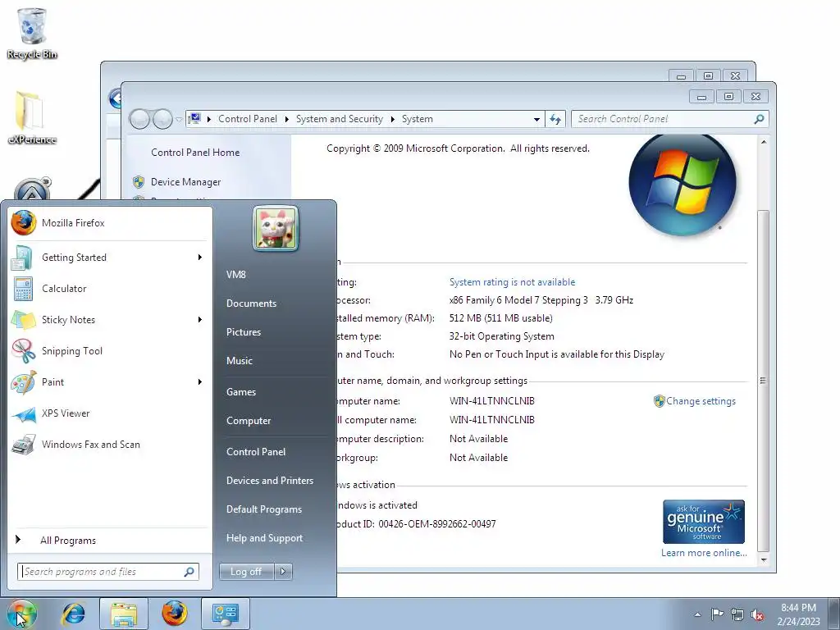Open Games from Start menu
This screenshot has width=840, height=630.
tap(241, 391)
